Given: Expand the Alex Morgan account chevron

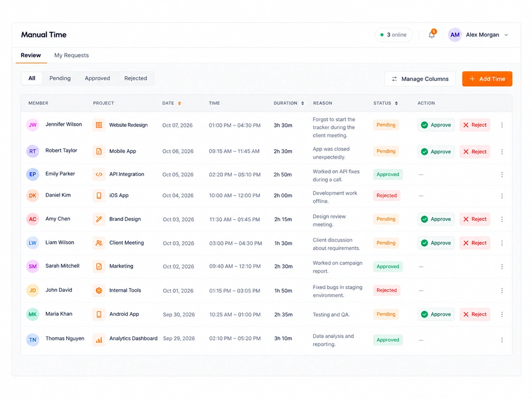Looking at the screenshot, I should point(506,35).
